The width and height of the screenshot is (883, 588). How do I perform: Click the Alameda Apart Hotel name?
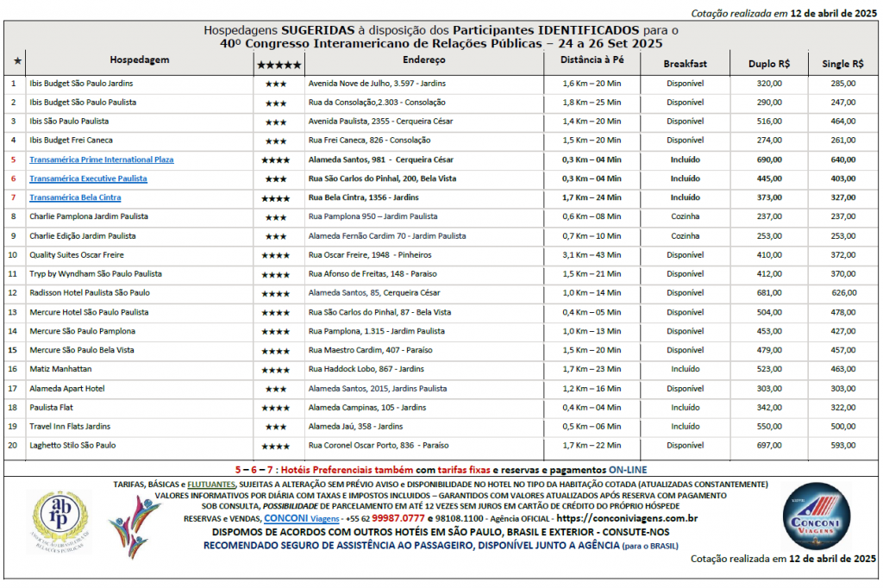point(67,389)
